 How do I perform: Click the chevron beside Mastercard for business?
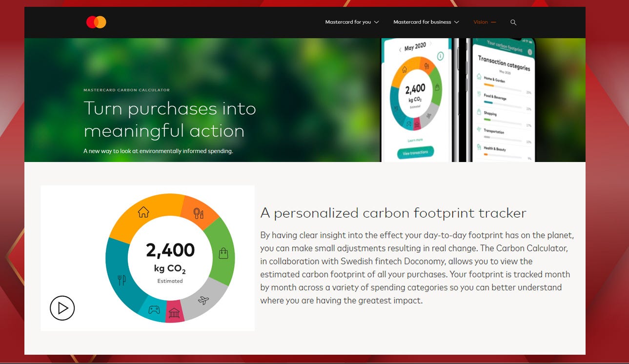click(456, 22)
